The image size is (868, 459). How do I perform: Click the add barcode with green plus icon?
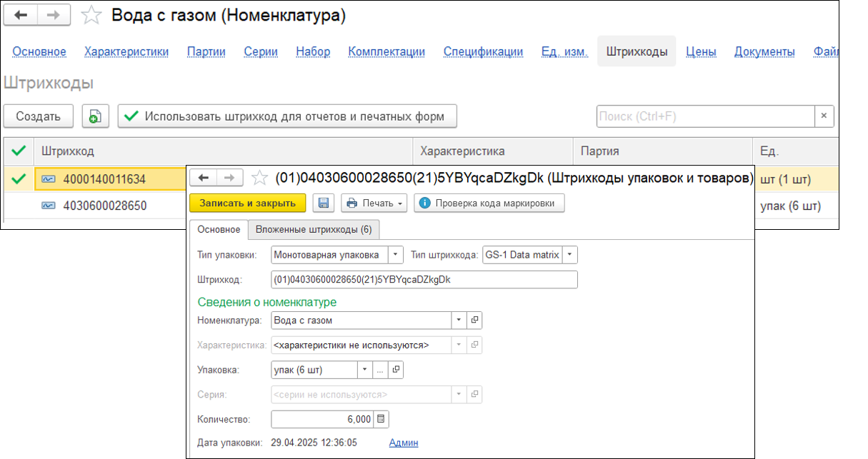pos(94,116)
